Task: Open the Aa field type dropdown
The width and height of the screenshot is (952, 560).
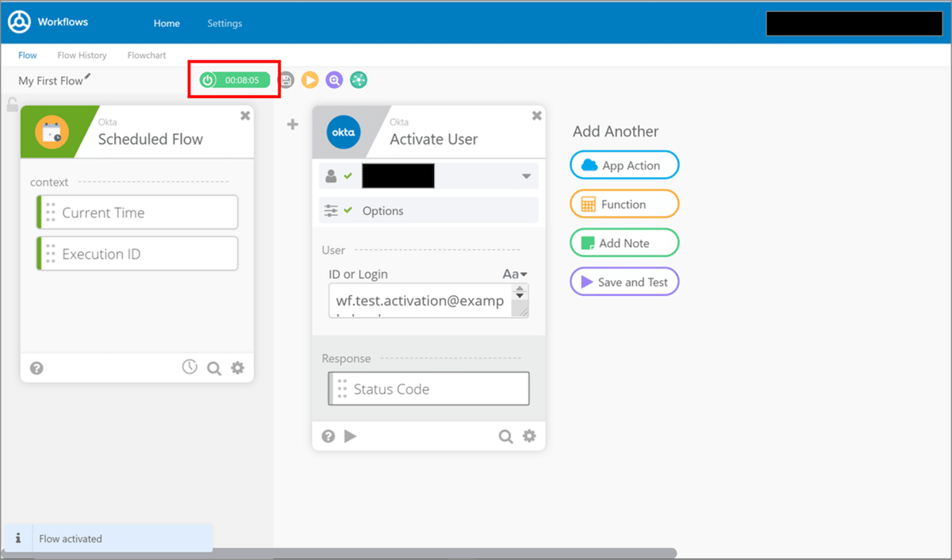Action: (x=515, y=274)
